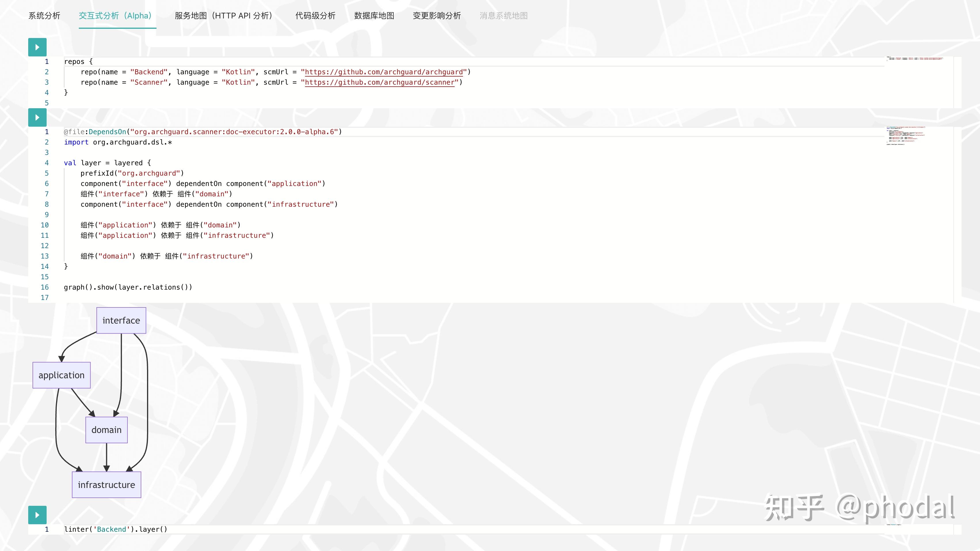Screen dimensions: 980x551
Task: Place cursor in linter('Backend').layer() line
Action: 116,529
